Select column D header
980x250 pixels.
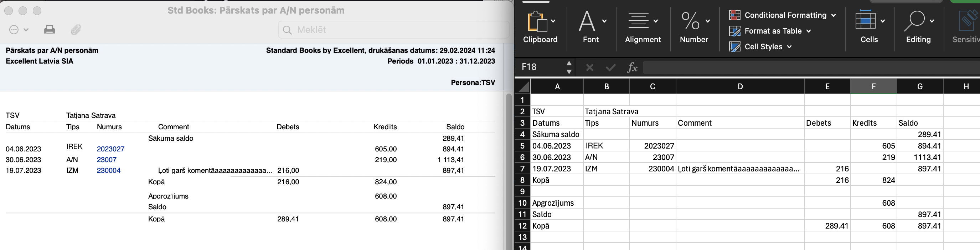(x=739, y=86)
